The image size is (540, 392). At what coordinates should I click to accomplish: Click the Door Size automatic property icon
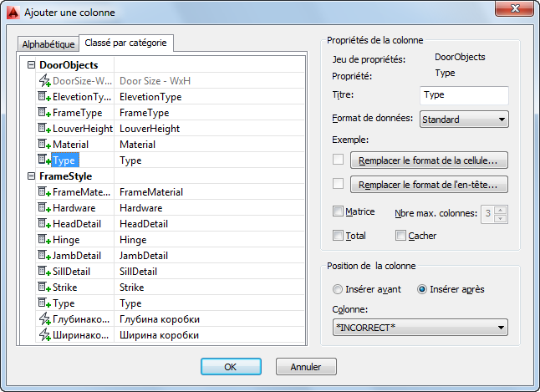click(x=44, y=81)
